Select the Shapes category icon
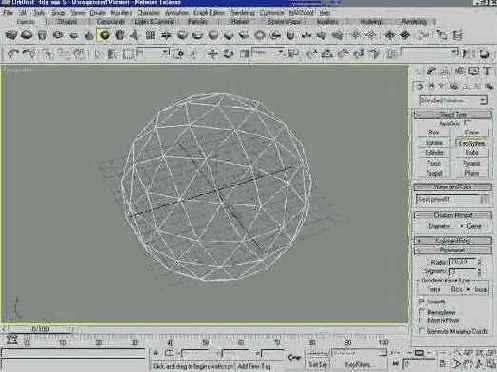 tap(431, 86)
